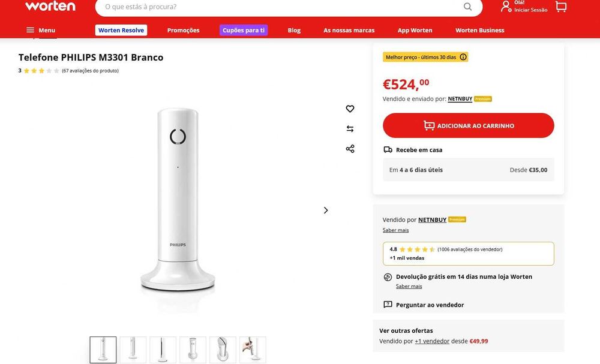Open Worten Resolve link

coord(121,30)
